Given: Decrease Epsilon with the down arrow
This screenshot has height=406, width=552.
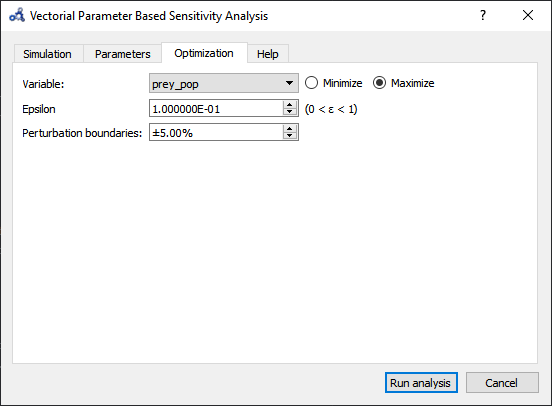Looking at the screenshot, I should [290, 112].
